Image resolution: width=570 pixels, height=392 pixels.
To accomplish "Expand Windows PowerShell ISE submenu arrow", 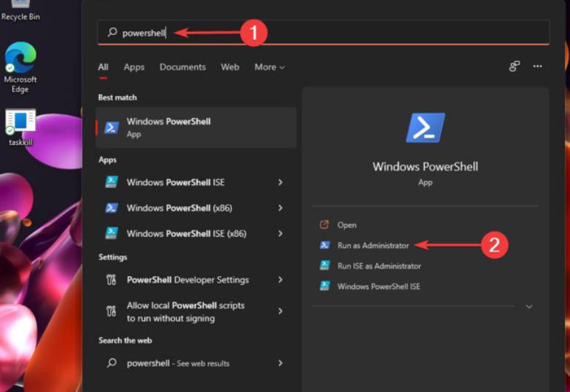I will click(x=280, y=182).
